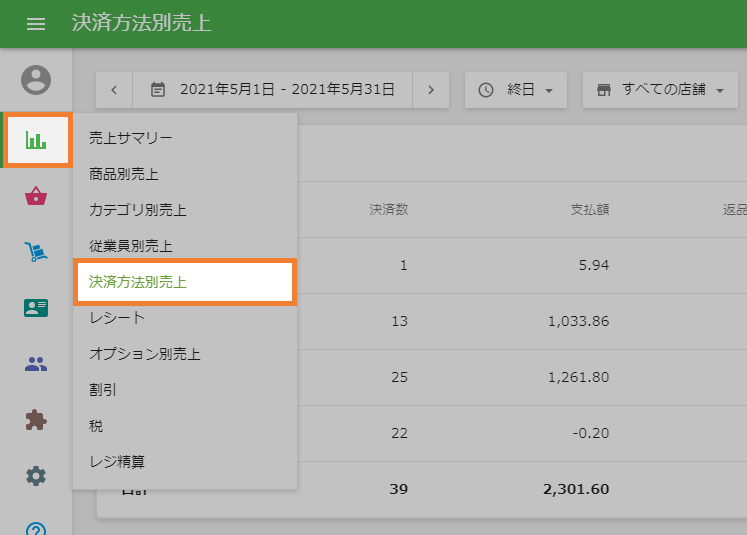Open the date range picker 2021年5月1日
The height and width of the screenshot is (535, 747).
point(273,90)
